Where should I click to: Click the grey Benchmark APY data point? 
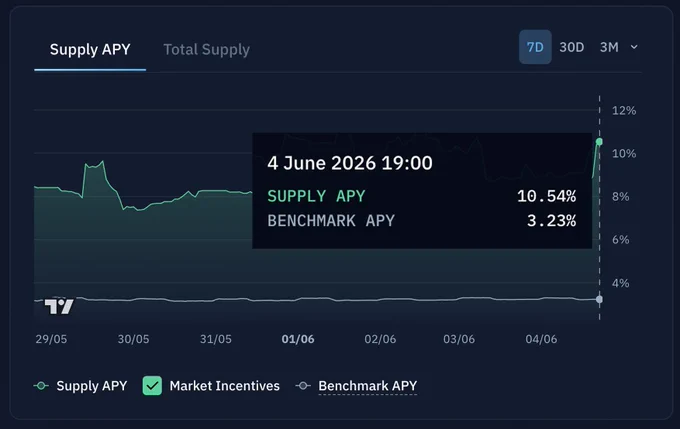click(599, 299)
